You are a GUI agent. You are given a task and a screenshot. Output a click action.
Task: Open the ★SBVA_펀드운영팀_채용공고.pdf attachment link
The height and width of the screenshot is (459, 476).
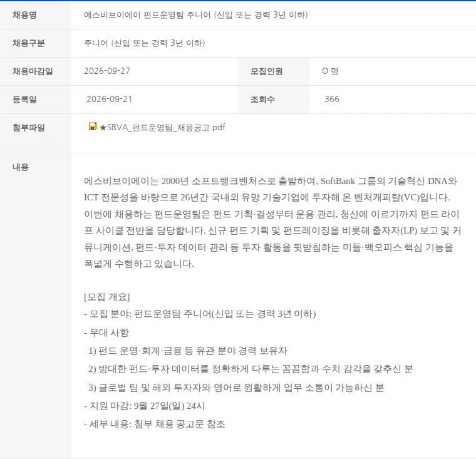coord(162,128)
